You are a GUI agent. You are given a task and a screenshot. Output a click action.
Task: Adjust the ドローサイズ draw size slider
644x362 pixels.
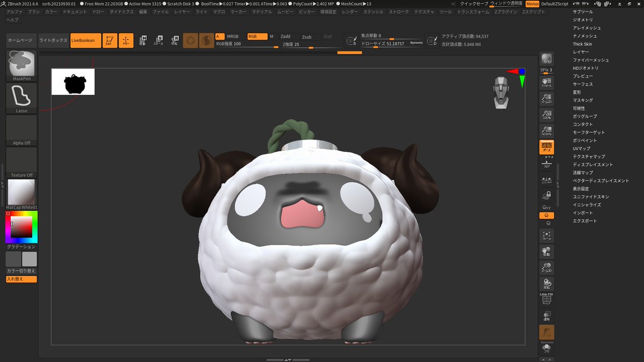point(392,44)
